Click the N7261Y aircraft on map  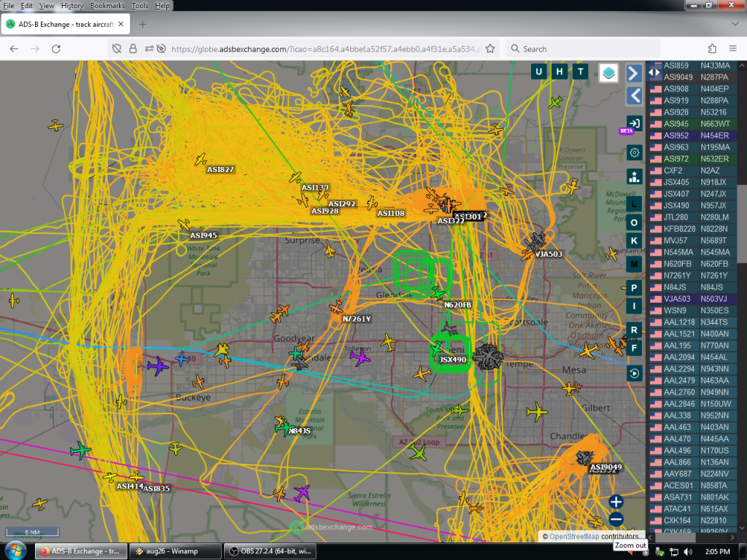click(x=336, y=308)
